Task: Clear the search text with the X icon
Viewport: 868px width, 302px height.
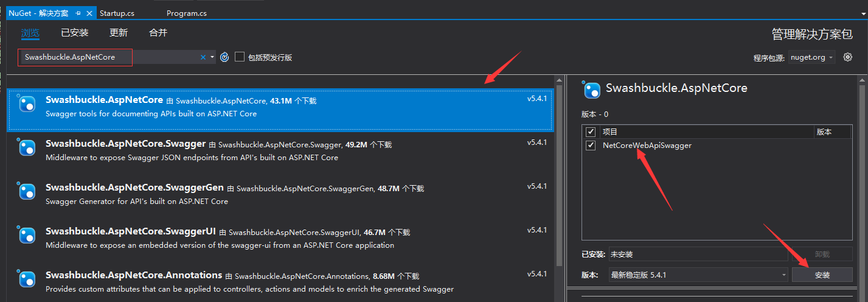Action: (x=203, y=57)
